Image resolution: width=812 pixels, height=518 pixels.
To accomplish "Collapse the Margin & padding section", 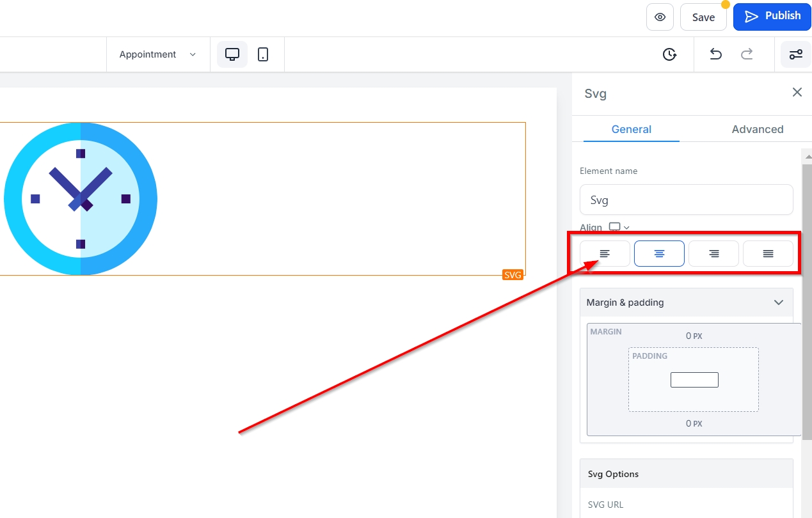I will tap(778, 302).
